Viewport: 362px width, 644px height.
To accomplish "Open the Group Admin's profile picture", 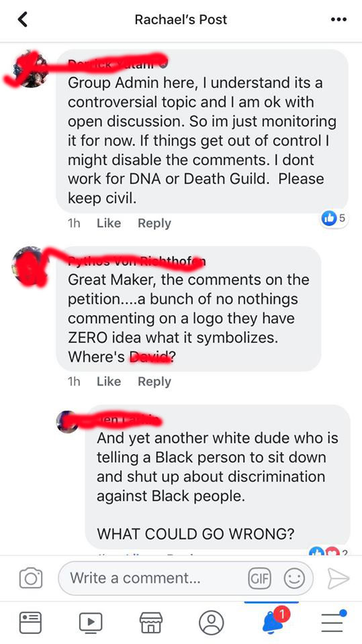I will pos(30,69).
